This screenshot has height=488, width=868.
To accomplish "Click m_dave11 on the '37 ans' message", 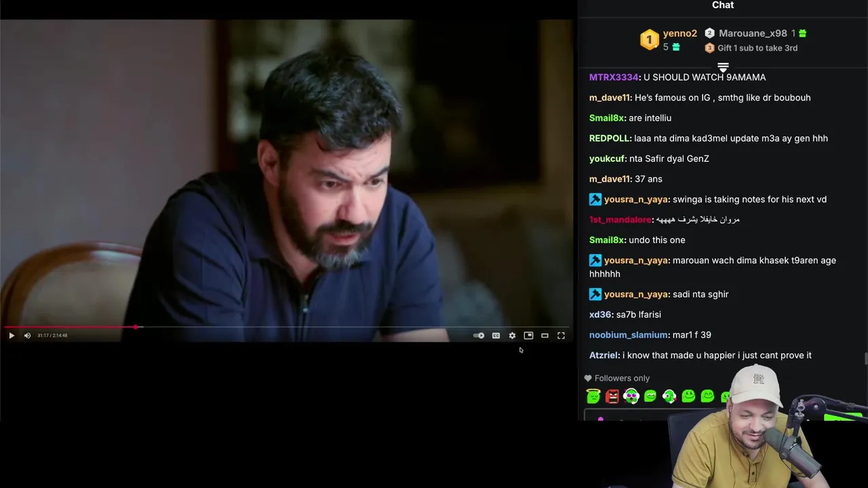I will tap(610, 179).
